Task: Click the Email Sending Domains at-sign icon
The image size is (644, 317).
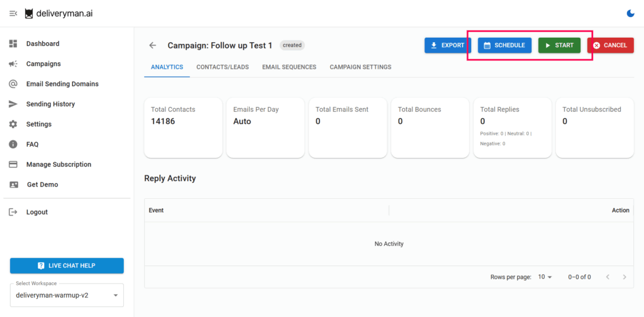Action: pos(13,84)
